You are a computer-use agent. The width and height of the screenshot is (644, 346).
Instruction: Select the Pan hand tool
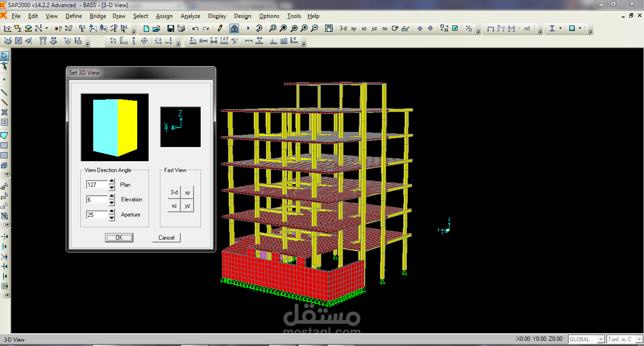click(329, 28)
